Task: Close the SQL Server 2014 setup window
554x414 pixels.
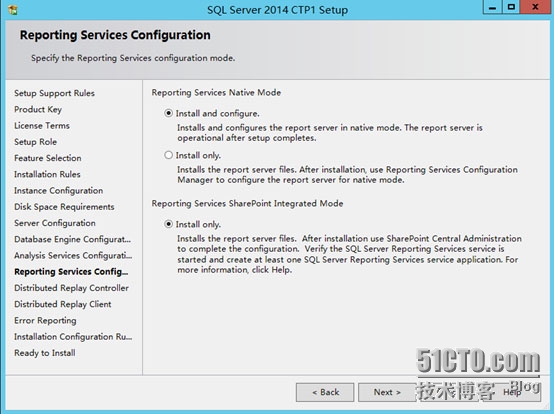Action: coord(535,7)
